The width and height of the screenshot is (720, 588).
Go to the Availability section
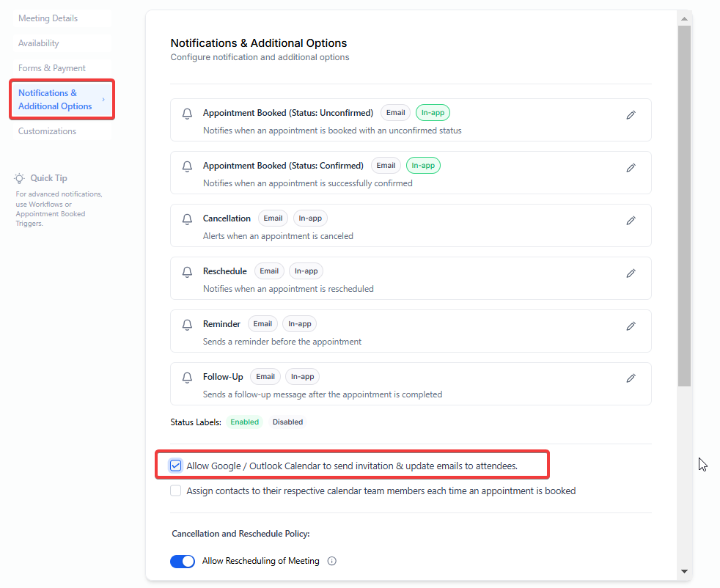39,43
